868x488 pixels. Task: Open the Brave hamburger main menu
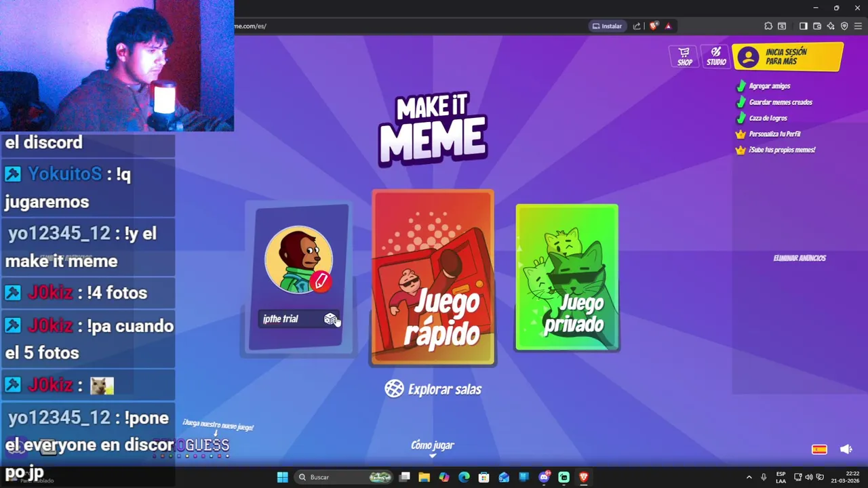(858, 26)
